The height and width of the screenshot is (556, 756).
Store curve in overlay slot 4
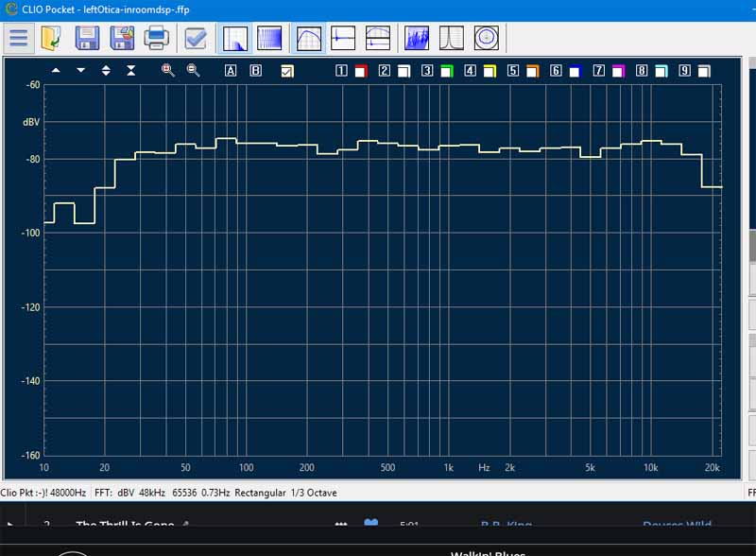point(470,71)
